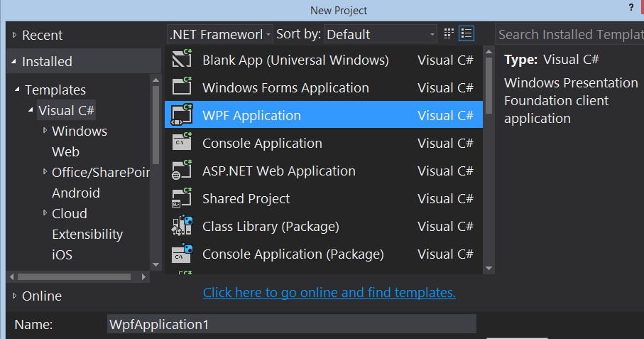
Task: Click the tree panel vertical scrollbar thumb
Action: click(155, 124)
